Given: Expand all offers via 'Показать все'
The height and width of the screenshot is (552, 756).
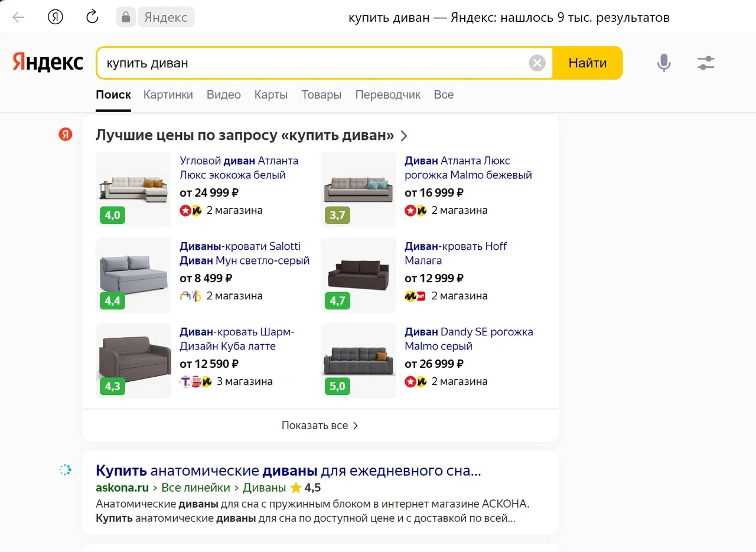Looking at the screenshot, I should tap(320, 425).
